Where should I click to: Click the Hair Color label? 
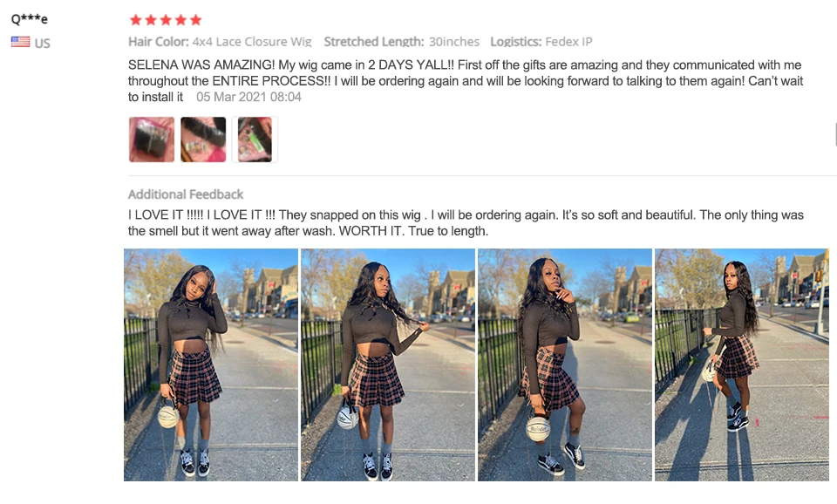pyautogui.click(x=159, y=42)
